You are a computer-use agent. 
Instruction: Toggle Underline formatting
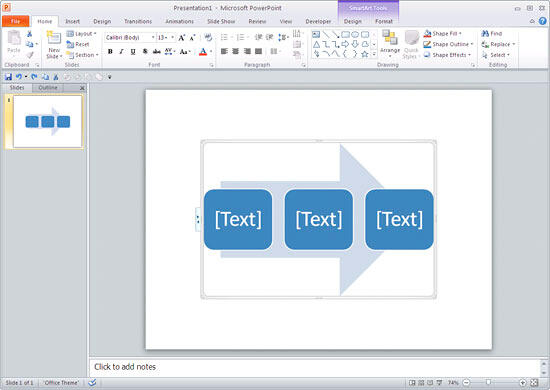pos(133,52)
